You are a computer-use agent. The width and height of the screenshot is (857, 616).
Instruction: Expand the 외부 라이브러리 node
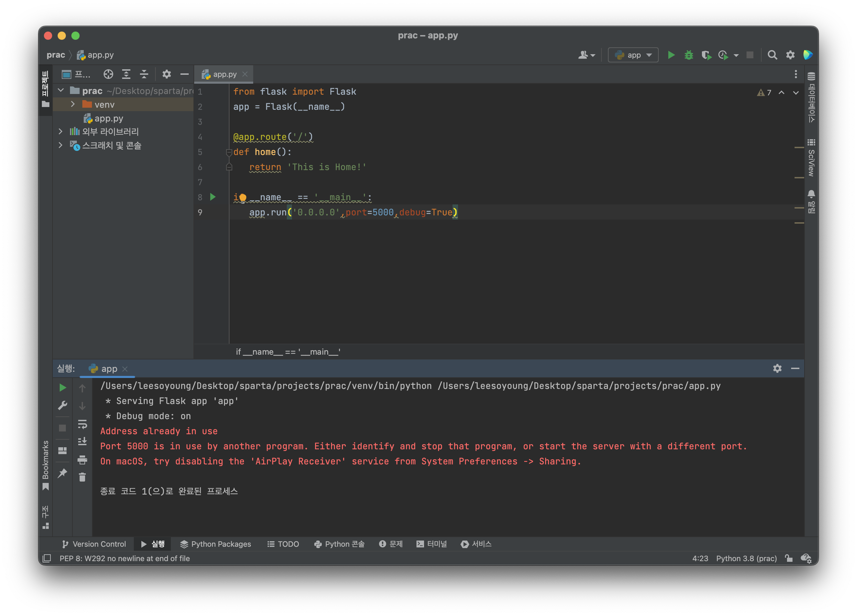click(x=60, y=131)
